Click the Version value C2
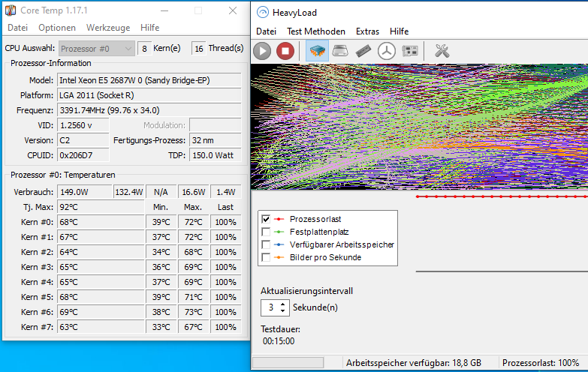The height and width of the screenshot is (372, 588). pyautogui.click(x=83, y=140)
